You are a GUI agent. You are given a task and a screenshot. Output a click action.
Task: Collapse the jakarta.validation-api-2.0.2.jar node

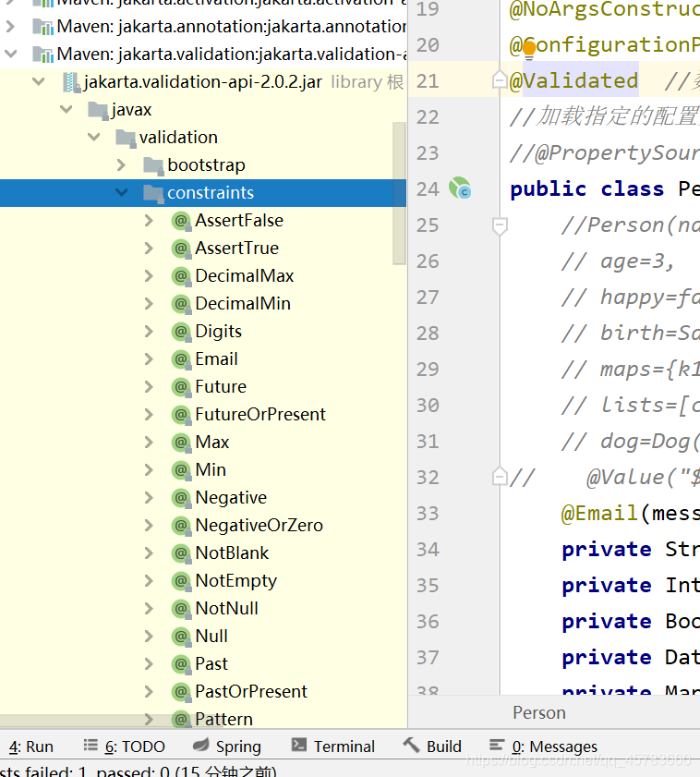[x=38, y=81]
